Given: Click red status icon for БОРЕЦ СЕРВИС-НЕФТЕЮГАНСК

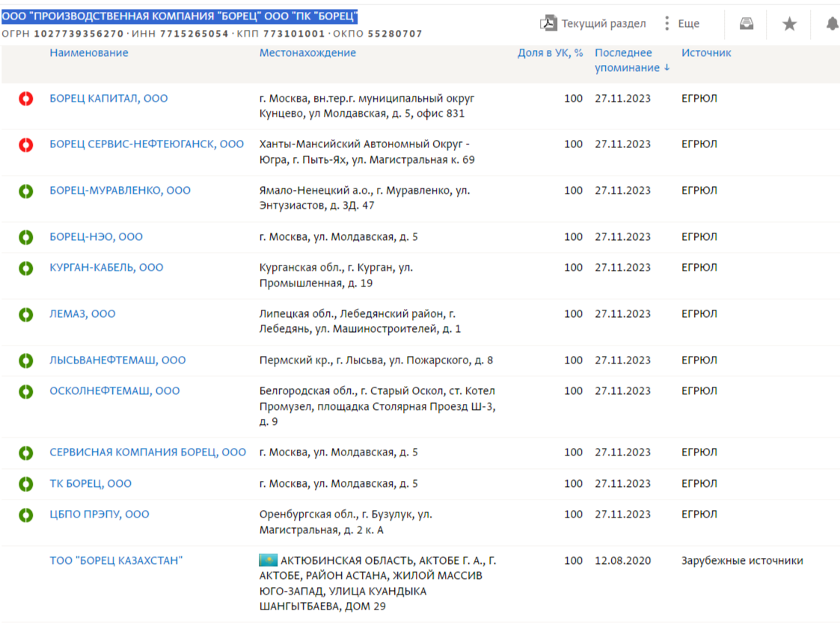Looking at the screenshot, I should (26, 144).
